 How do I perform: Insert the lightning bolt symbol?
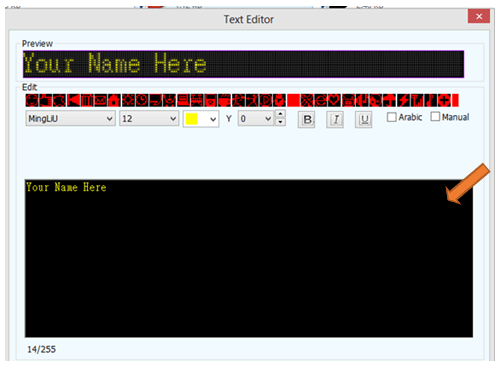pos(403,100)
